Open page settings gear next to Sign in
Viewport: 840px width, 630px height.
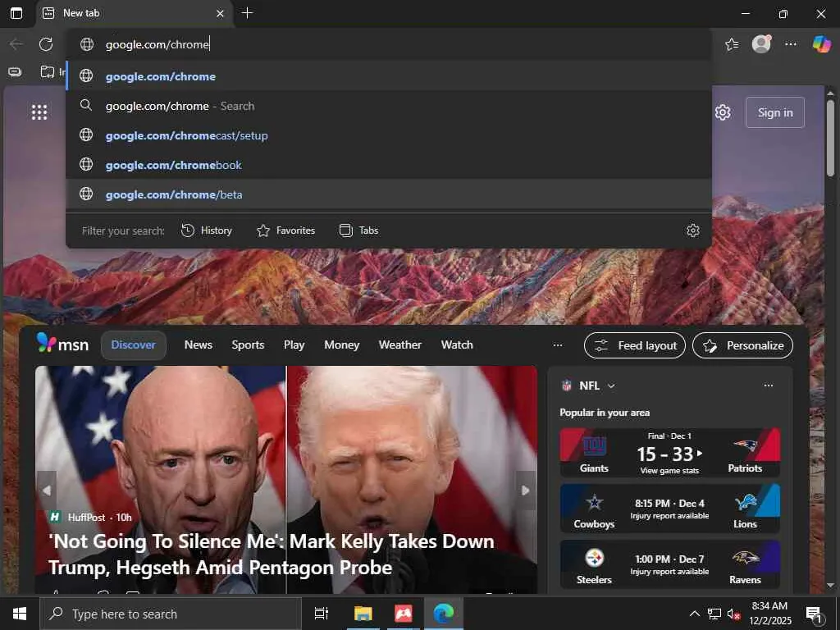(x=723, y=112)
